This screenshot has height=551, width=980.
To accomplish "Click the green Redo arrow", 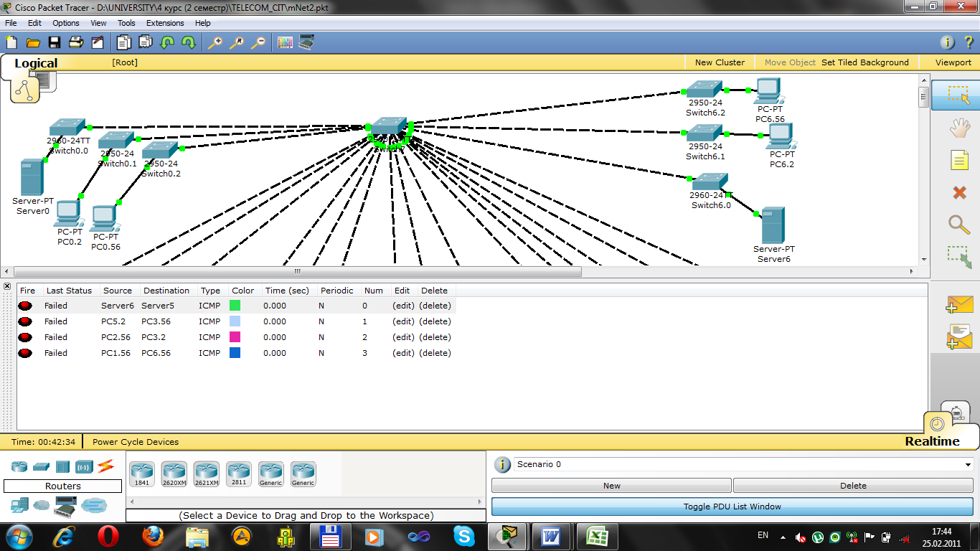I will point(189,42).
